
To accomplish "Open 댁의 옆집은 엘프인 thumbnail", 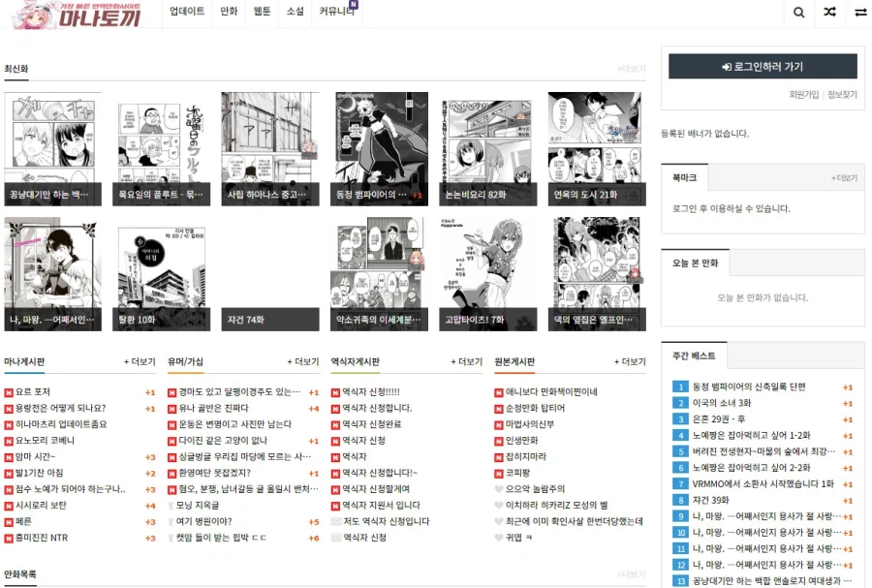I will [x=597, y=274].
